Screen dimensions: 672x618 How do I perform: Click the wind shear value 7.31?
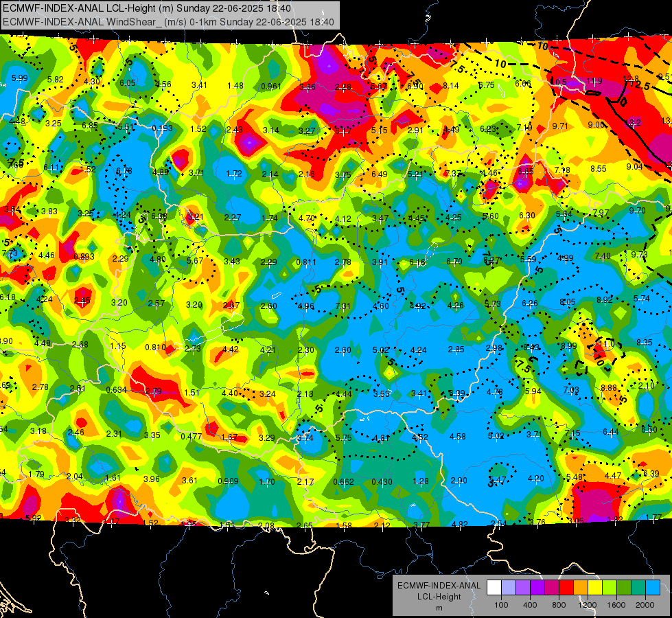click(343, 306)
